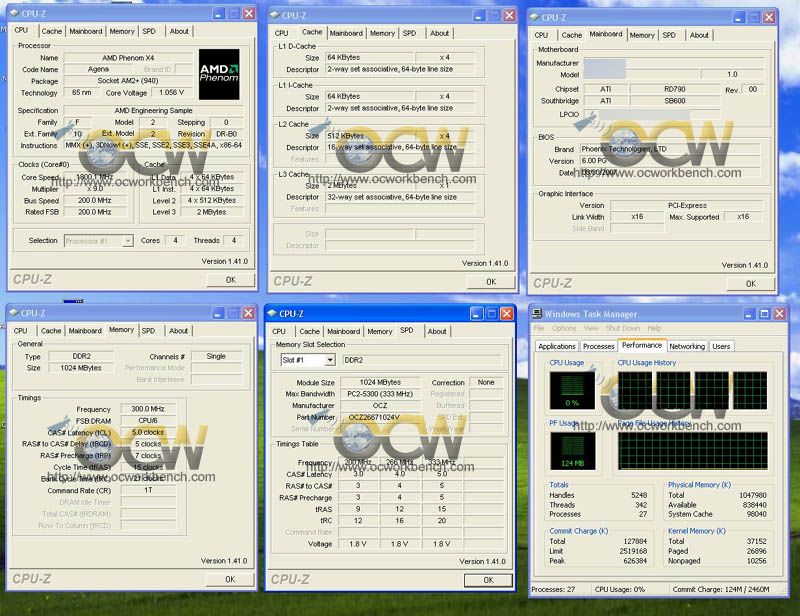Select About tab in Cache CPU-Z window
The height and width of the screenshot is (616, 800).
click(439, 33)
